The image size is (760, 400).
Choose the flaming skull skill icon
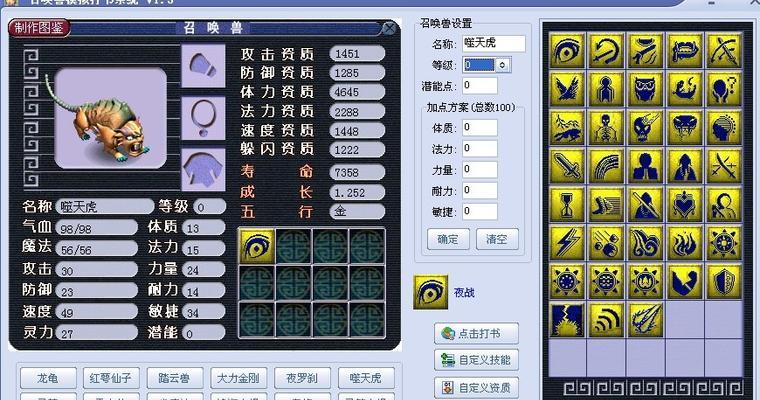[645, 128]
